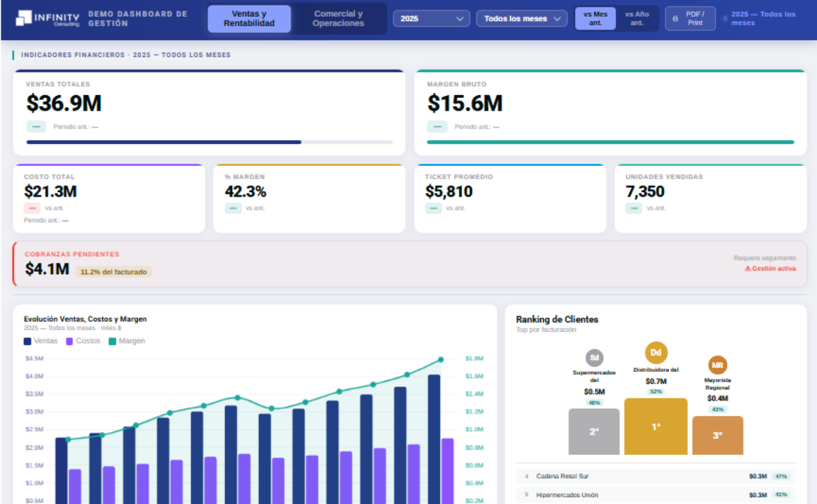Open the Todos los meses dropdown
817x504 pixels.
click(521, 19)
